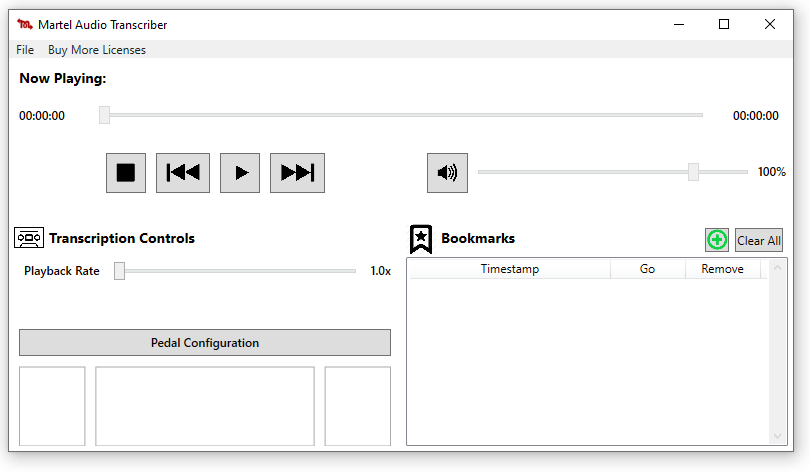The height and width of the screenshot is (473, 810).
Task: Click the Remove column header
Action: 722,269
